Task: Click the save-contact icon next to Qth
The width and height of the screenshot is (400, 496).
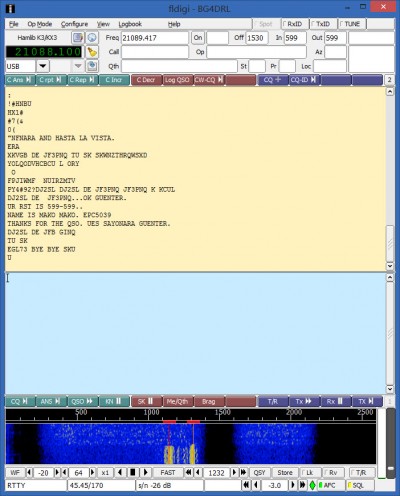Action: click(92, 66)
